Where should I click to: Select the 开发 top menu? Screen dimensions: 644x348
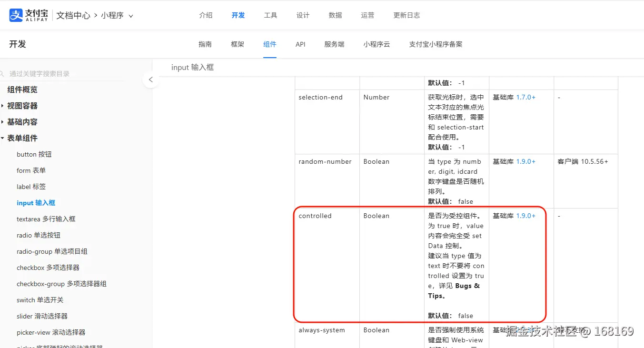coord(238,15)
